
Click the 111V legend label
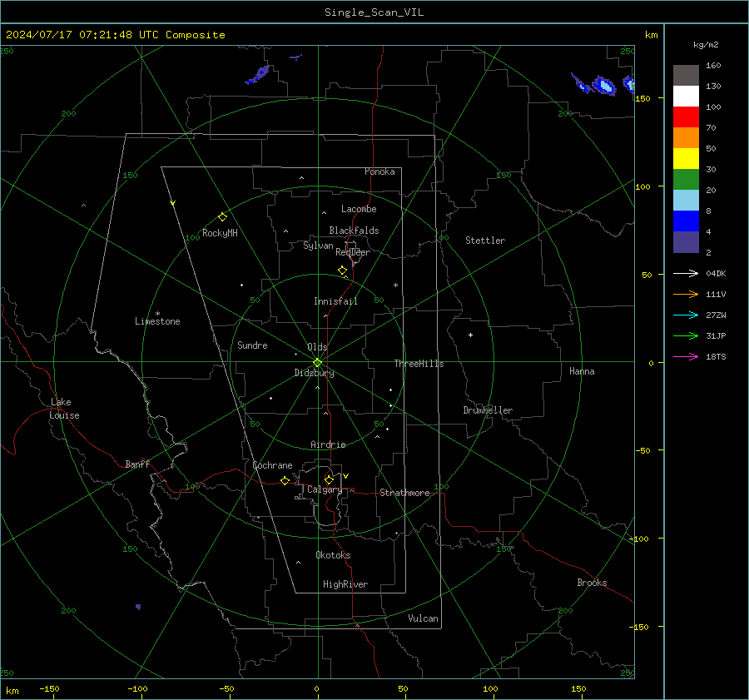(x=716, y=295)
